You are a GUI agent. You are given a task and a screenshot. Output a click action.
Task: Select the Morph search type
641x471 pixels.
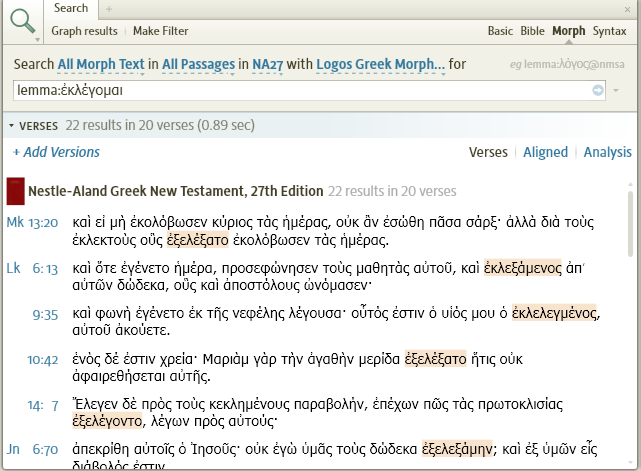[x=569, y=31]
